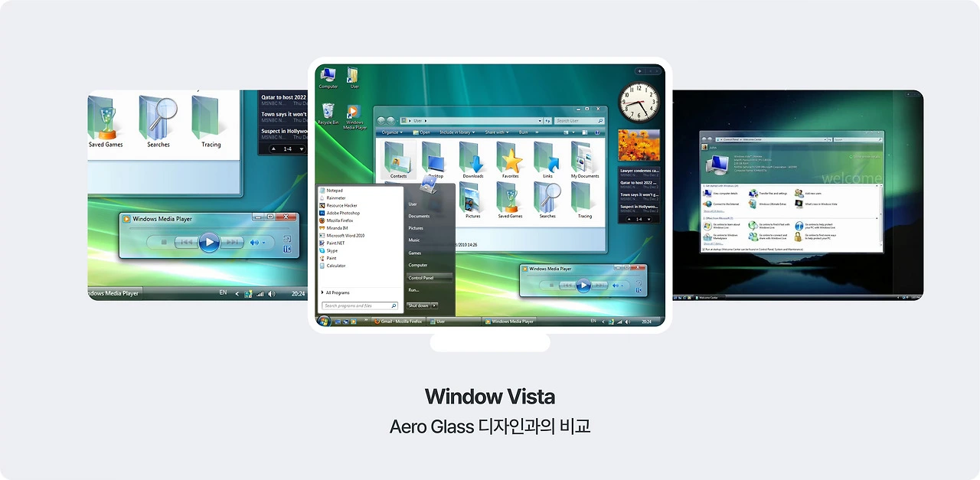Focus Search programs and files box
The height and width of the screenshot is (480, 980).
click(359, 305)
